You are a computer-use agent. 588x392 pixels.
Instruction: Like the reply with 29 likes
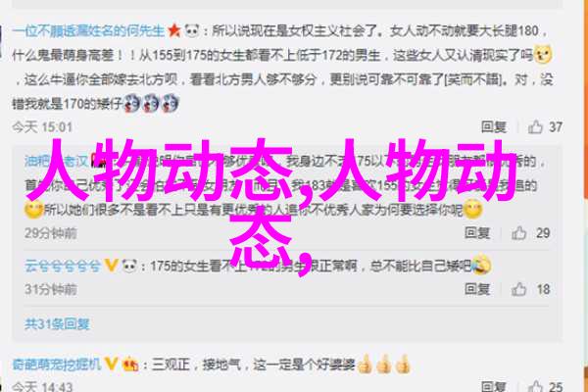(519, 233)
